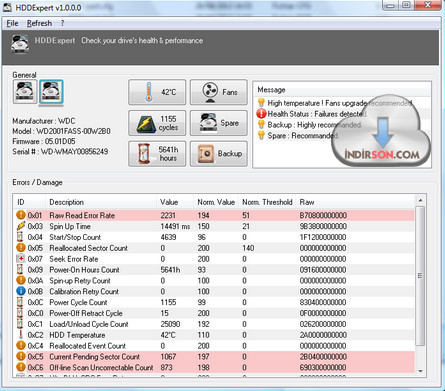Open the File menu
Viewport: 445px width, 391px height.
coord(12,23)
